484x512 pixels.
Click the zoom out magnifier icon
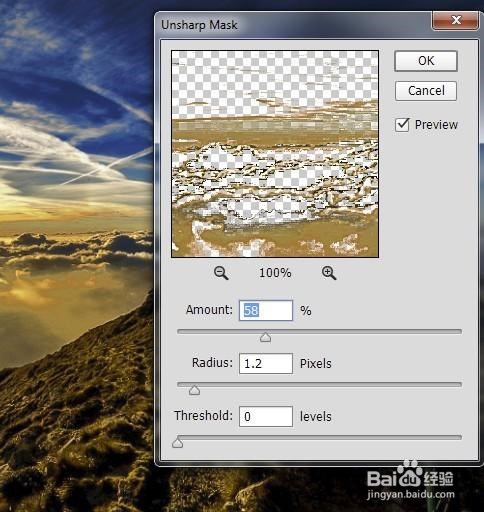[x=221, y=273]
